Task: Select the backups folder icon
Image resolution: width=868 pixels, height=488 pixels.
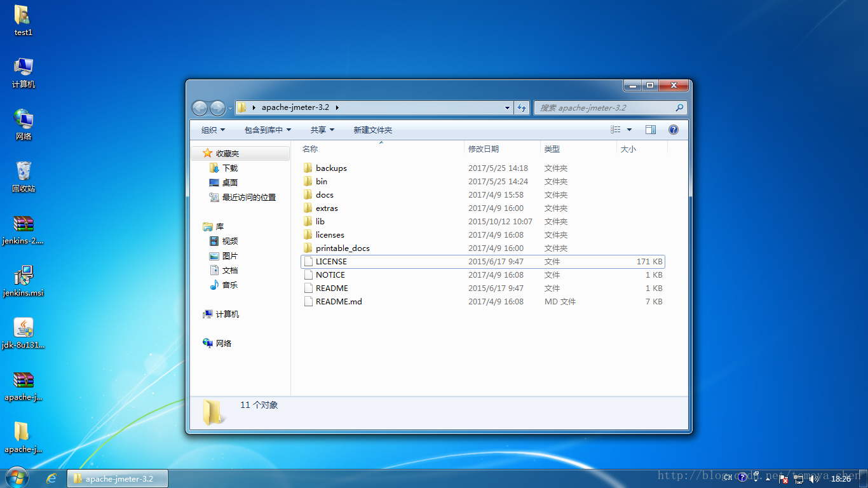Action: (x=308, y=168)
